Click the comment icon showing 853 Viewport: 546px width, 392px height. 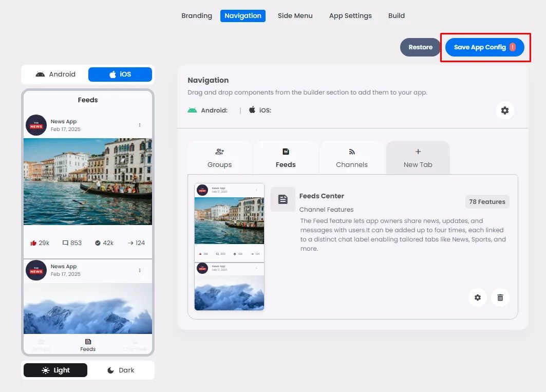coord(65,243)
